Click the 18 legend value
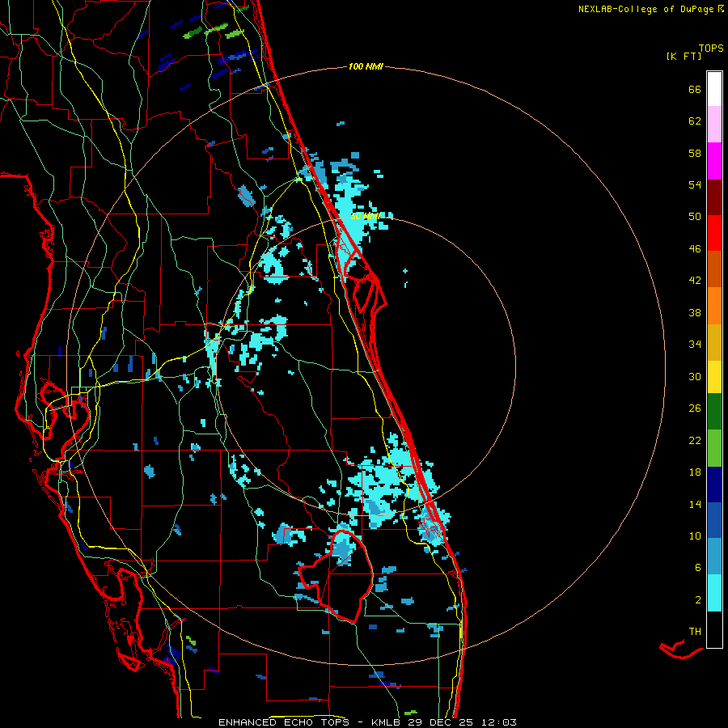The height and width of the screenshot is (728, 728). pyautogui.click(x=695, y=472)
